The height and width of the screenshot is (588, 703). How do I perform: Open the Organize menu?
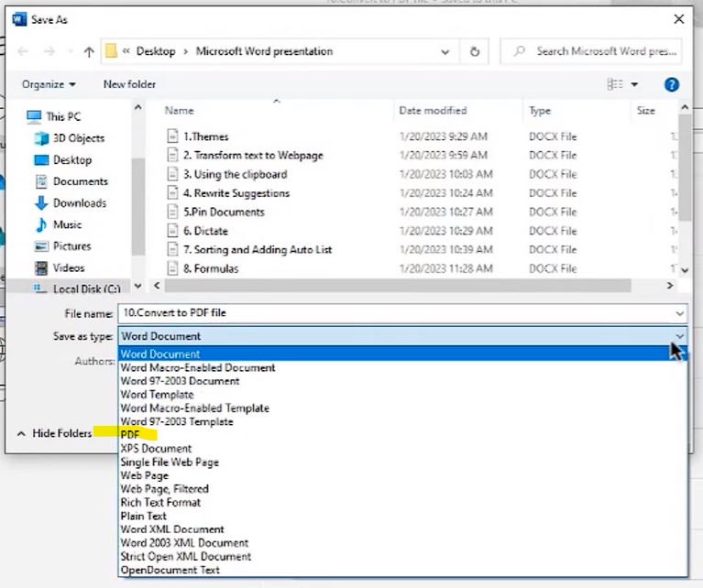pos(49,84)
